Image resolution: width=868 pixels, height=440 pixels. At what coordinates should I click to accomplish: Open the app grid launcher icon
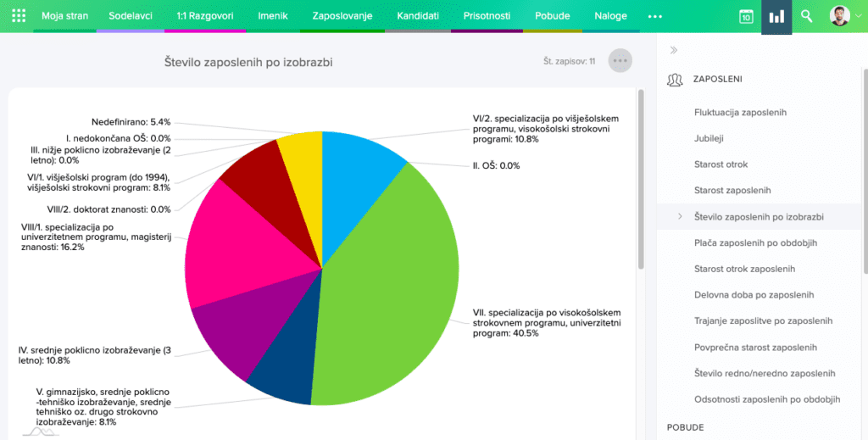[x=19, y=16]
